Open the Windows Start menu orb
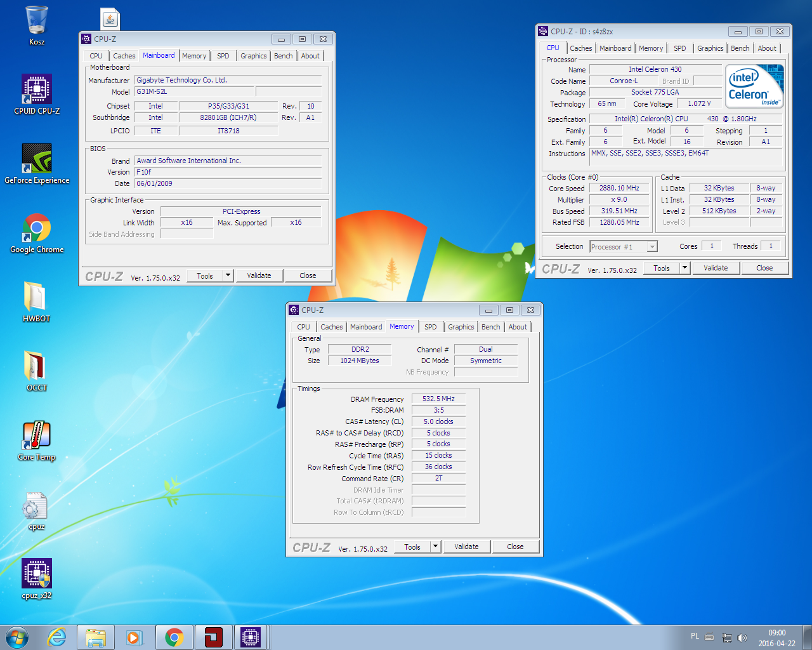812x650 pixels. point(17,637)
